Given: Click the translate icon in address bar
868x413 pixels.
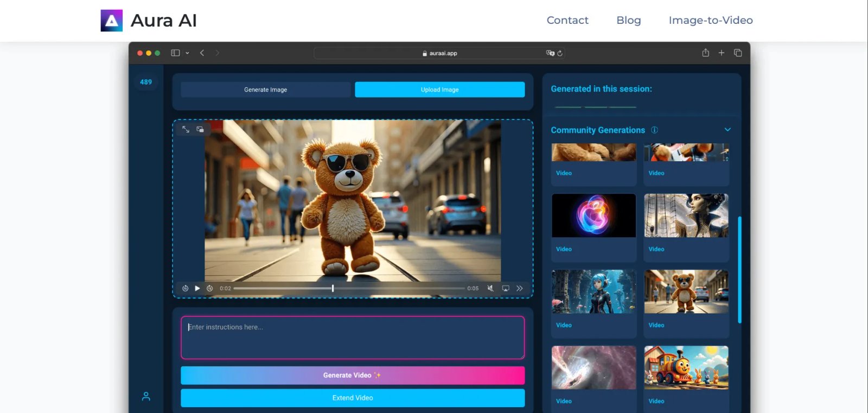Looking at the screenshot, I should coord(550,53).
